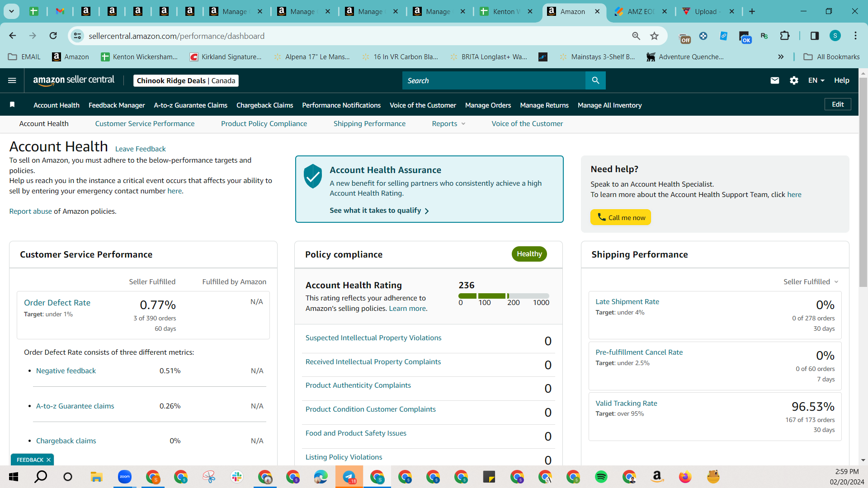The image size is (868, 488).
Task: Open the Valid Tracking Rate link
Action: [626, 404]
